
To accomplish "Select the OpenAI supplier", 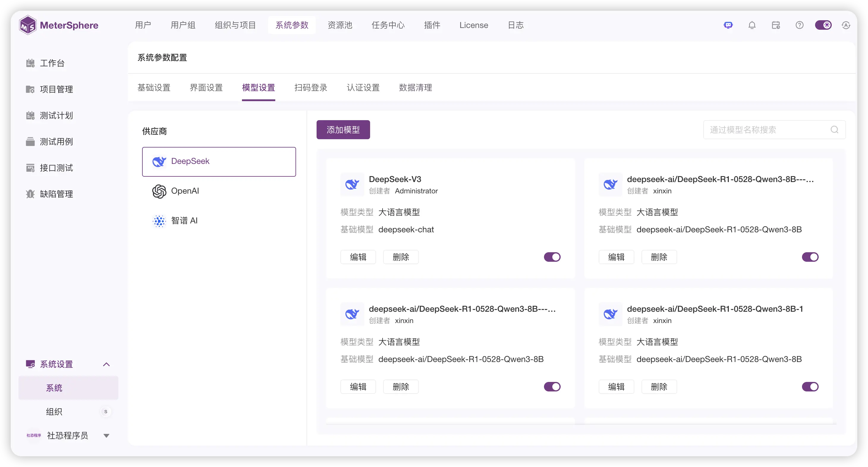I will 219,191.
